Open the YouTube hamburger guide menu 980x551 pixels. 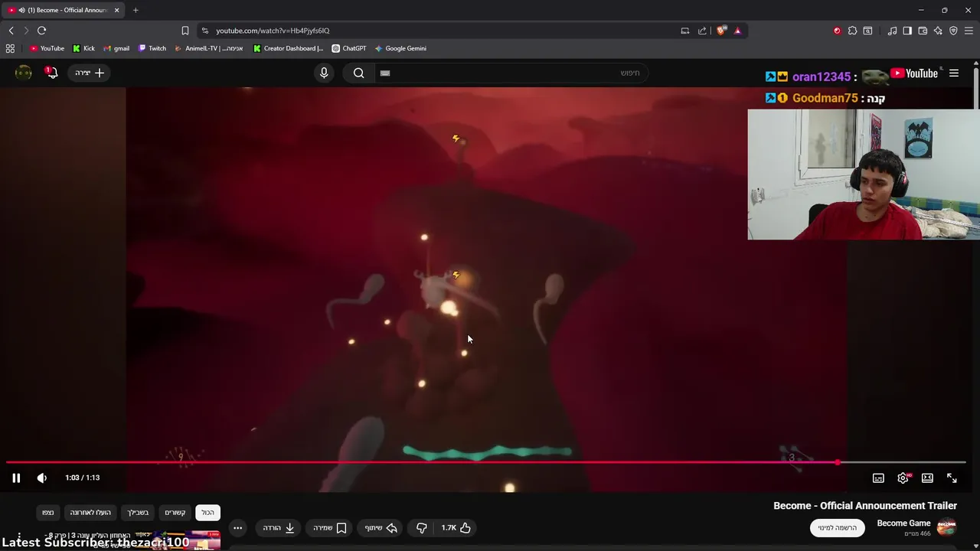point(954,73)
